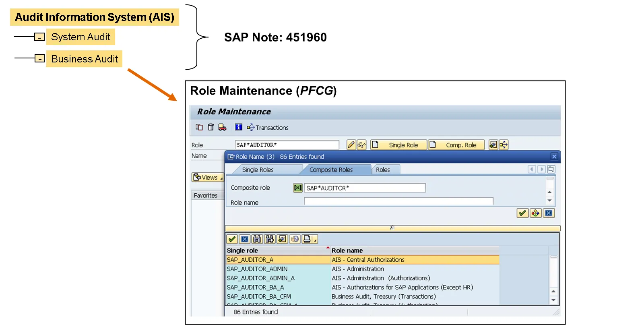Click results list scroll down arrow
Screen dimensions: 644x329
click(x=553, y=300)
